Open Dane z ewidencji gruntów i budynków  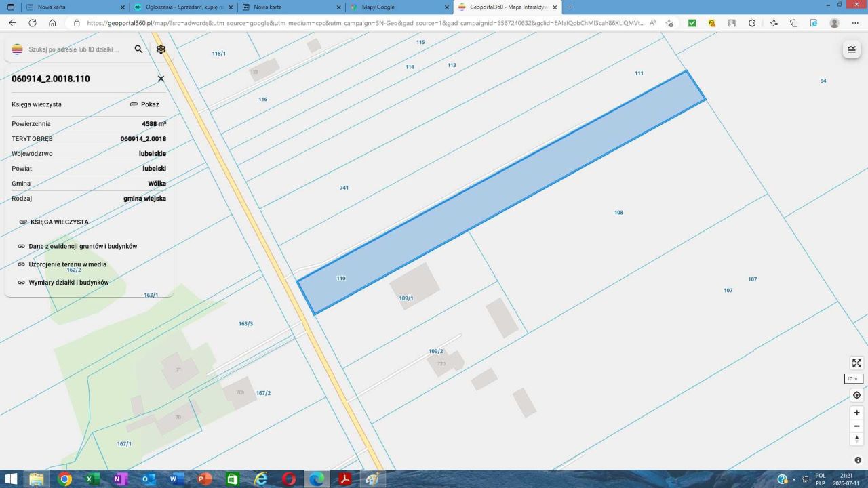pos(77,246)
